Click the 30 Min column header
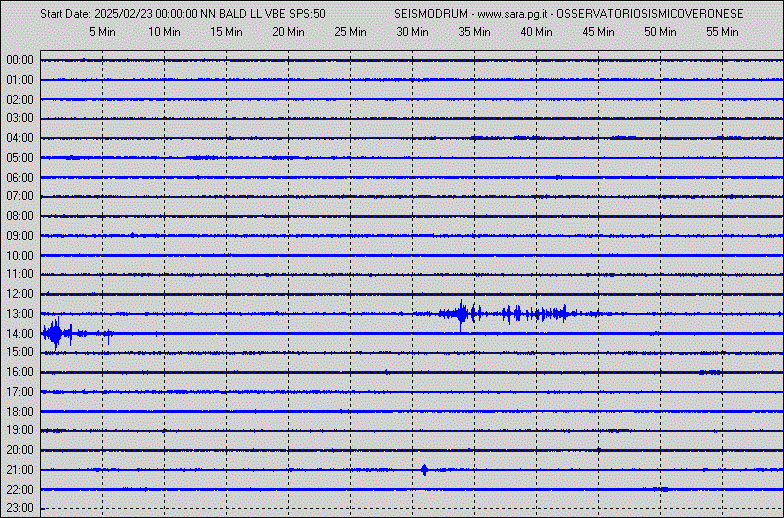Screen dimensions: 784x518 pyautogui.click(x=412, y=32)
